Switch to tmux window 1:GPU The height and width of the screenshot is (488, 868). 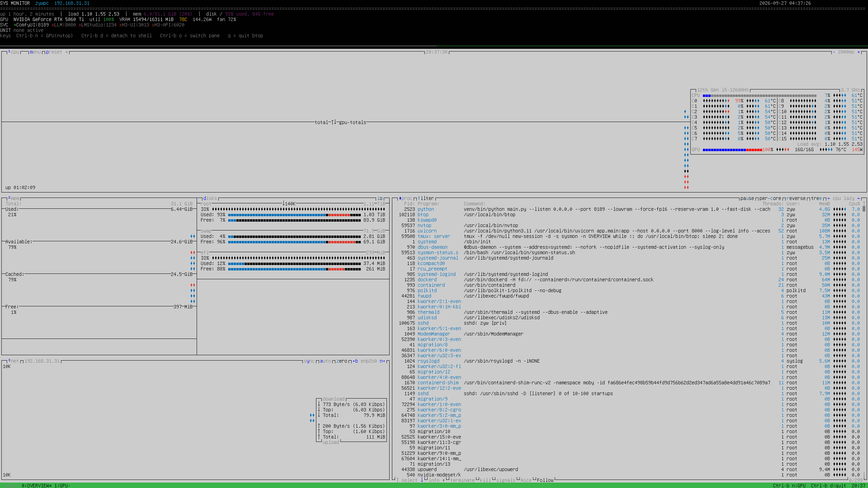[x=62, y=486]
